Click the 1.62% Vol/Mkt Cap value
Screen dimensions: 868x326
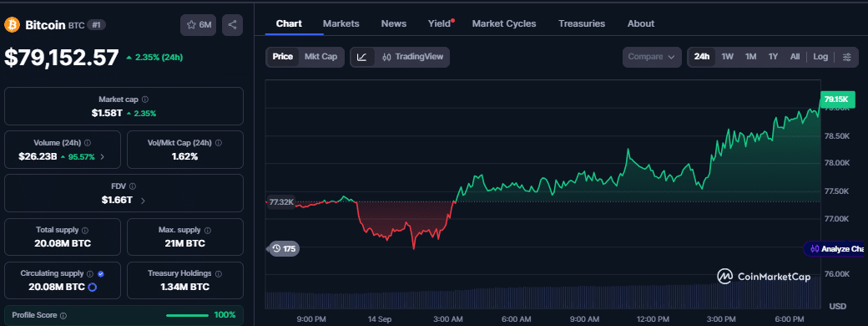click(x=185, y=157)
